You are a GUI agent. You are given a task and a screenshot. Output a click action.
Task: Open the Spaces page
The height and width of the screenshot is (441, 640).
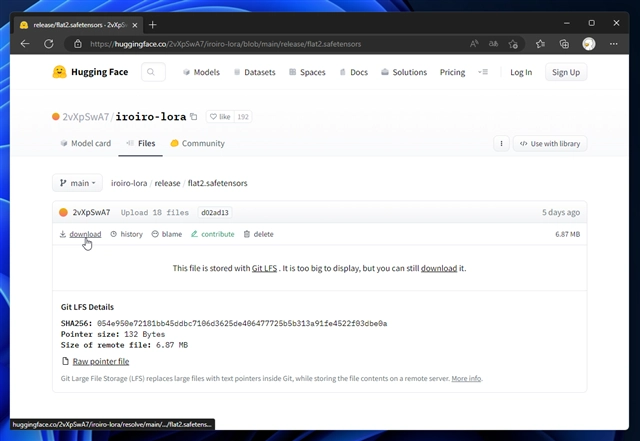pyautogui.click(x=307, y=72)
